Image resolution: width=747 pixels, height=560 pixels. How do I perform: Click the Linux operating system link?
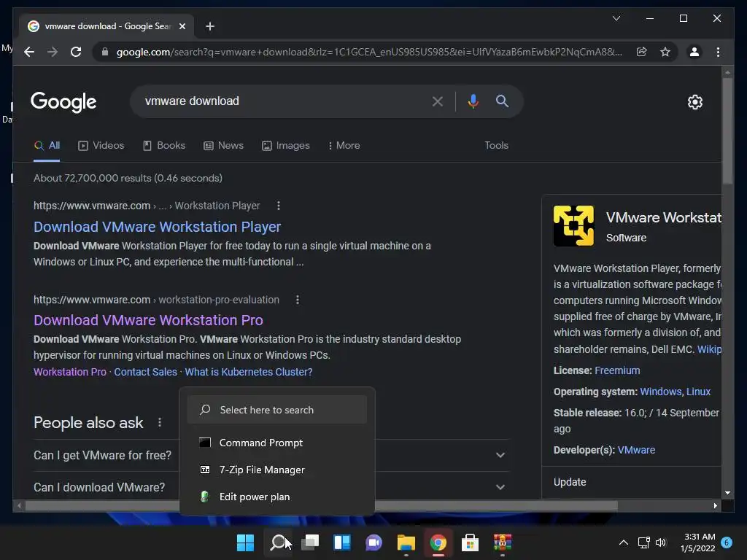pyautogui.click(x=698, y=392)
